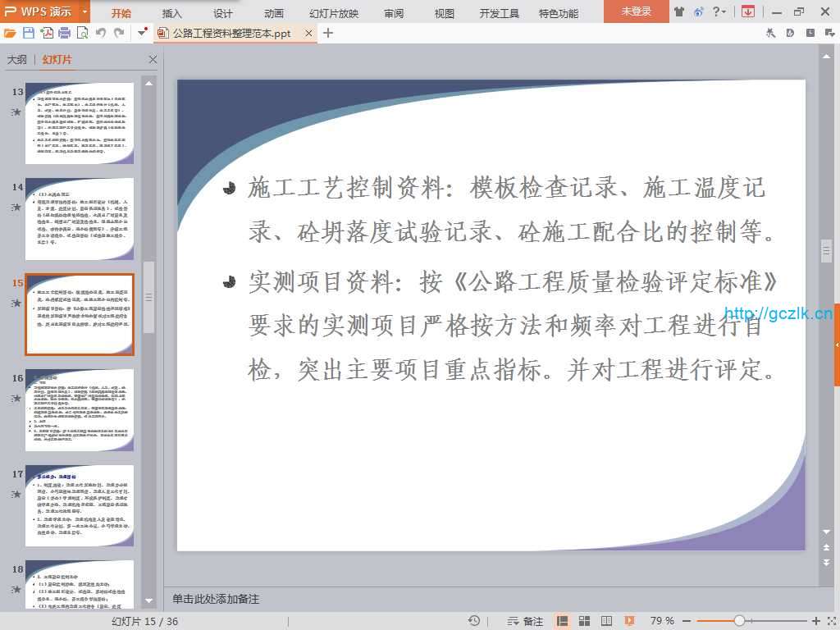Select slide 16 thumbnail

80,410
